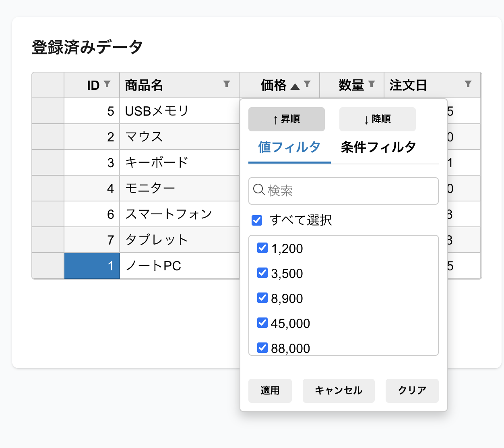
Task: Sort ascending with the 昇順 button
Action: (286, 119)
